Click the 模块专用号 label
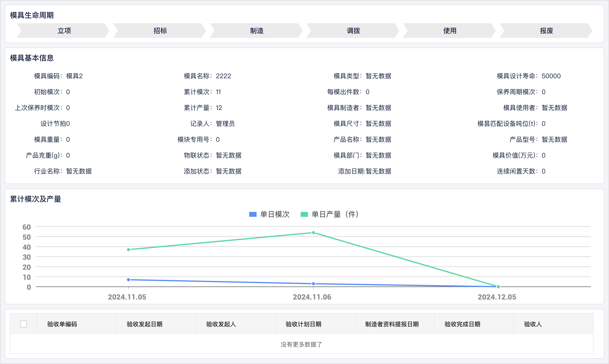The height and width of the screenshot is (364, 609). [195, 140]
